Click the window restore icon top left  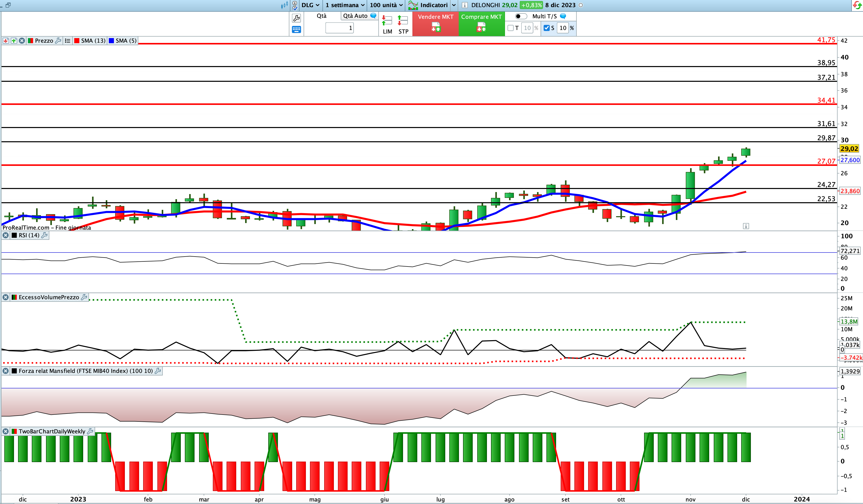pos(8,5)
